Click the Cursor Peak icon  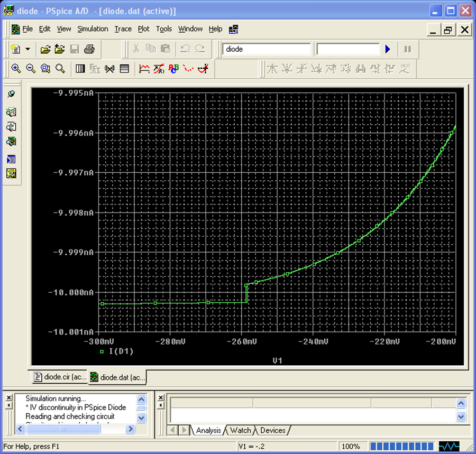pos(272,69)
